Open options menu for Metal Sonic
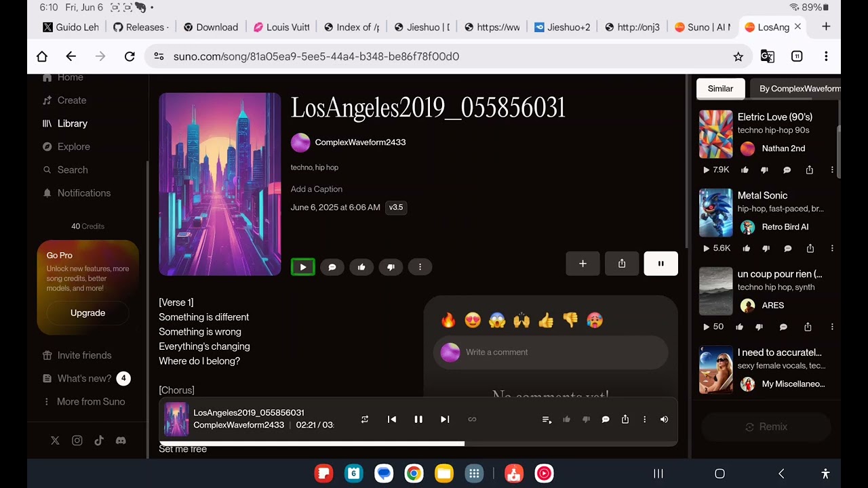 pyautogui.click(x=832, y=249)
